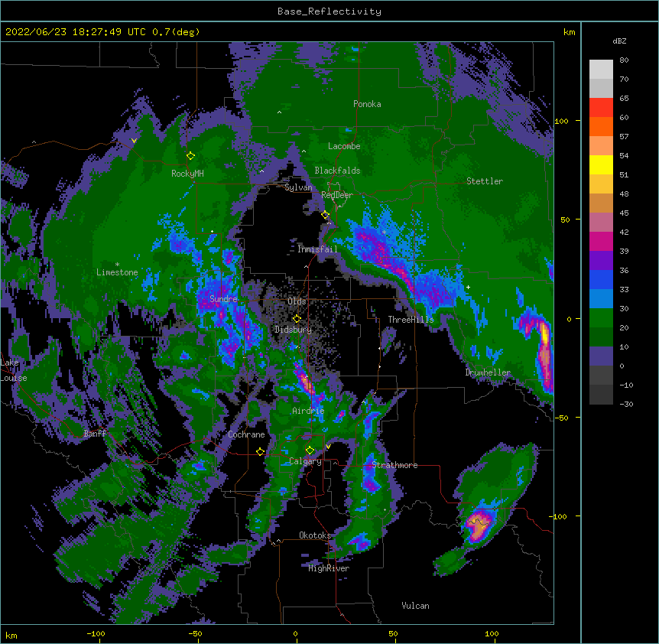Click the slate-blue 0 dBZ legend swatch
Viewport: 659px width, 644px height.
(x=601, y=356)
